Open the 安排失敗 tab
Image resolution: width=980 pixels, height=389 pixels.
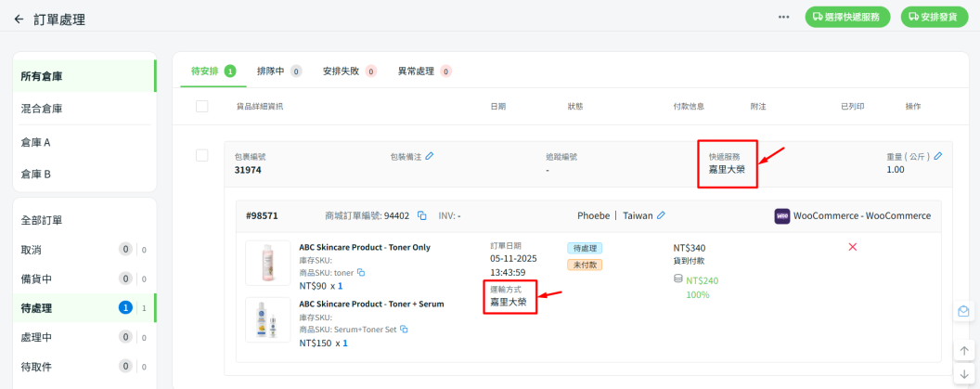coord(348,71)
